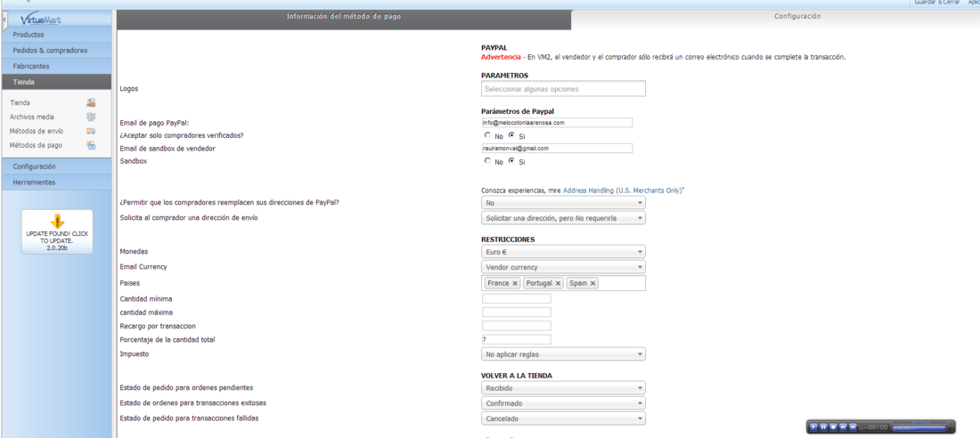This screenshot has height=438, width=980.
Task: Open the Métodos de envío submenu item
Action: pos(36,131)
